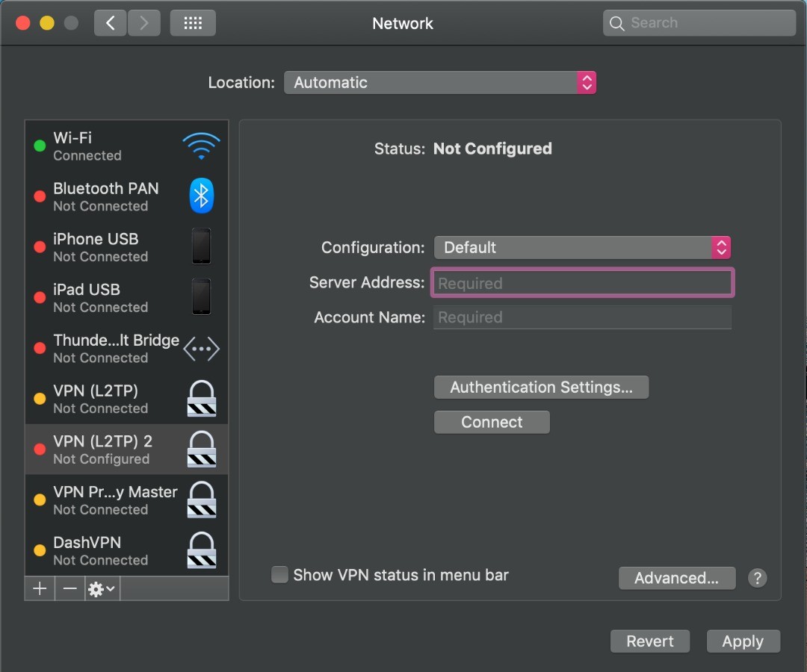Open the gear action menu below list

tap(102, 589)
